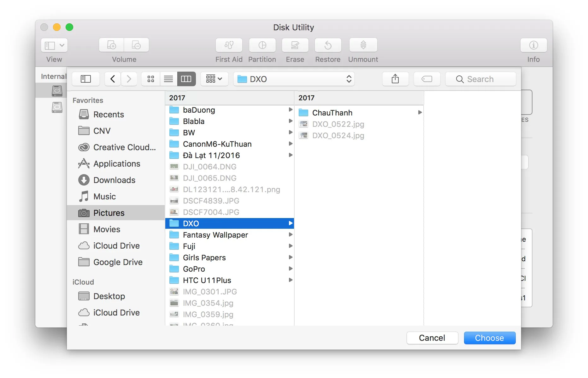Expand the ChauThanh folder arrow
Image resolution: width=588 pixels, height=378 pixels.
pos(420,112)
